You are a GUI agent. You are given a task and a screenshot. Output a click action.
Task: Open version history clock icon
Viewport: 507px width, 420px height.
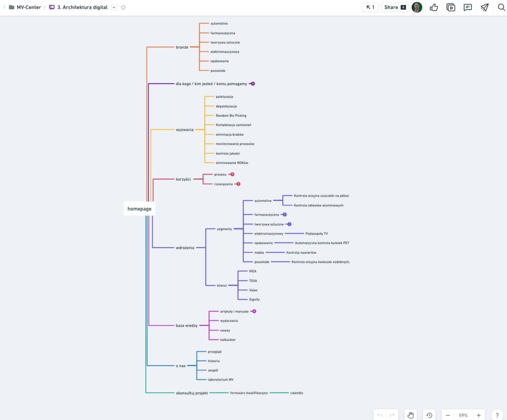tap(429, 415)
